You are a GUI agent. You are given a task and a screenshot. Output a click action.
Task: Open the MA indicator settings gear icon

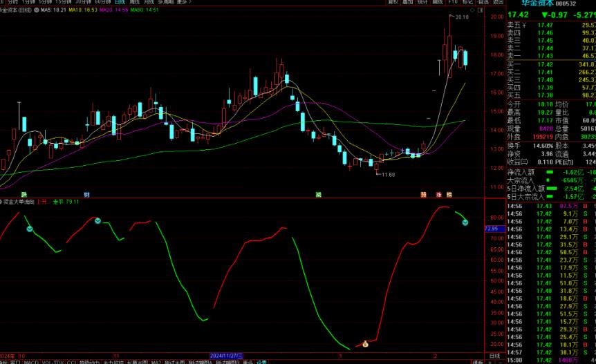(37, 10)
